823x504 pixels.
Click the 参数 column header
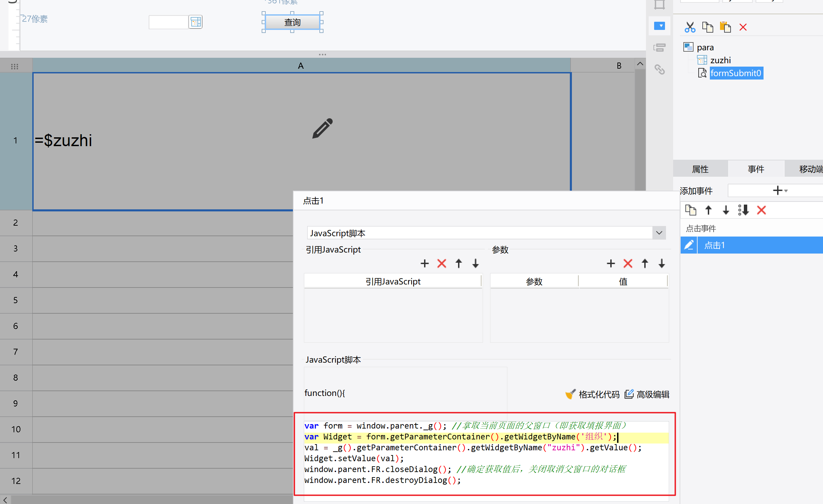coord(534,281)
